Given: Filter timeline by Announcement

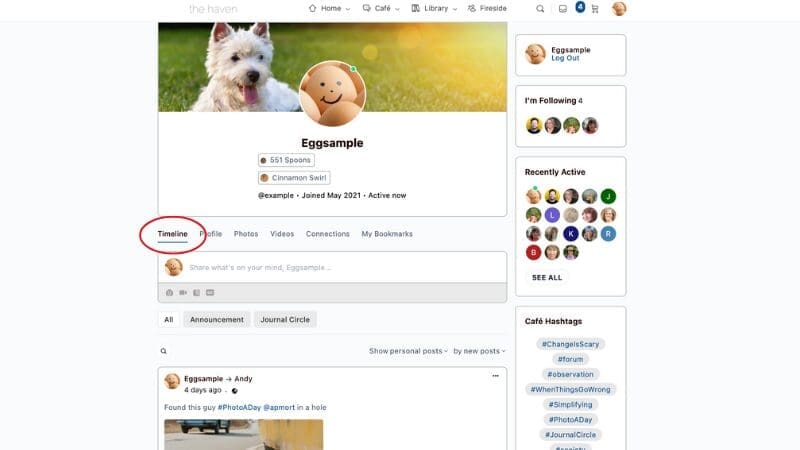Looking at the screenshot, I should 217,320.
